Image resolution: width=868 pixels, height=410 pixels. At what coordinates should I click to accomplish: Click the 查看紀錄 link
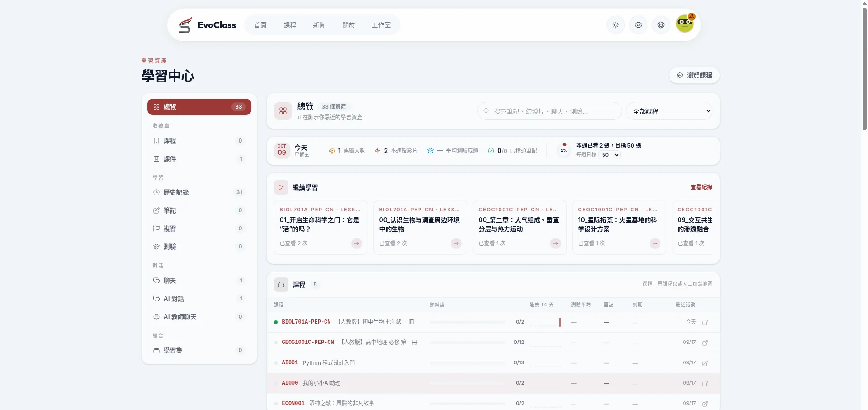pyautogui.click(x=701, y=187)
